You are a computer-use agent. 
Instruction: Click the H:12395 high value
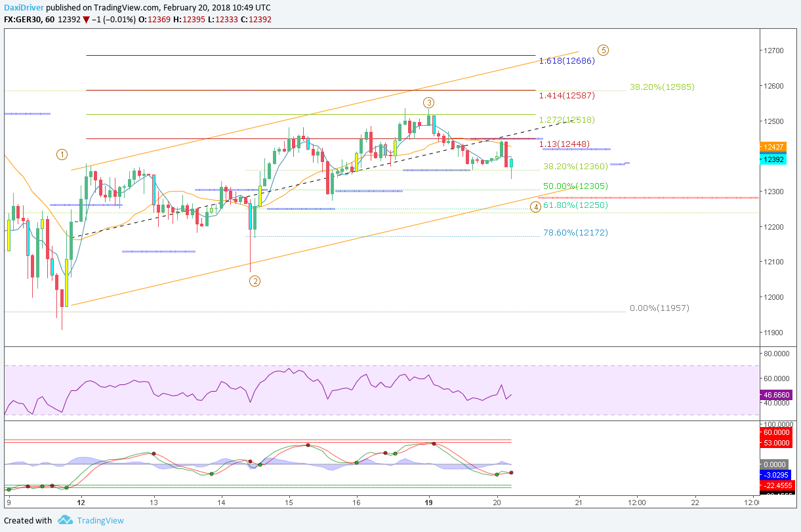coord(189,20)
